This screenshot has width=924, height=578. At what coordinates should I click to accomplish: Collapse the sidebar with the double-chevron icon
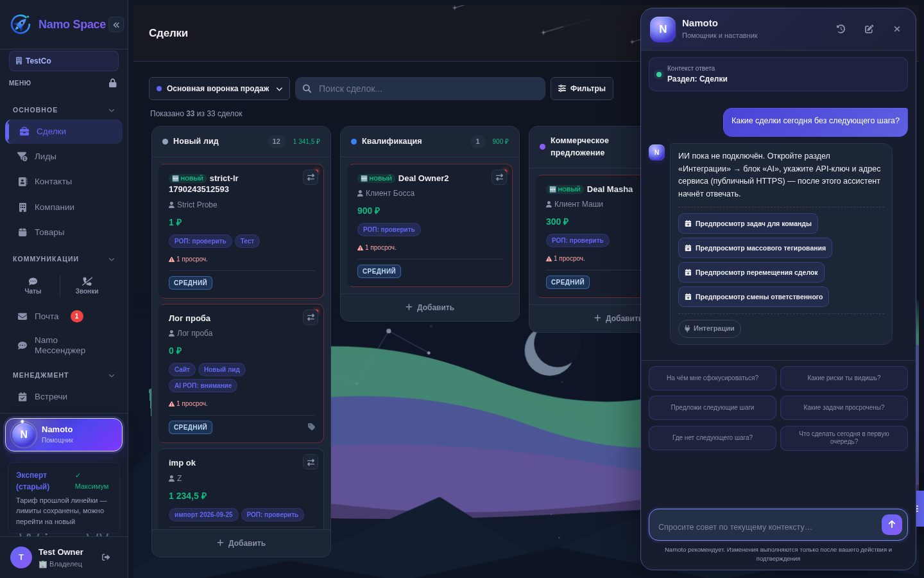[116, 24]
